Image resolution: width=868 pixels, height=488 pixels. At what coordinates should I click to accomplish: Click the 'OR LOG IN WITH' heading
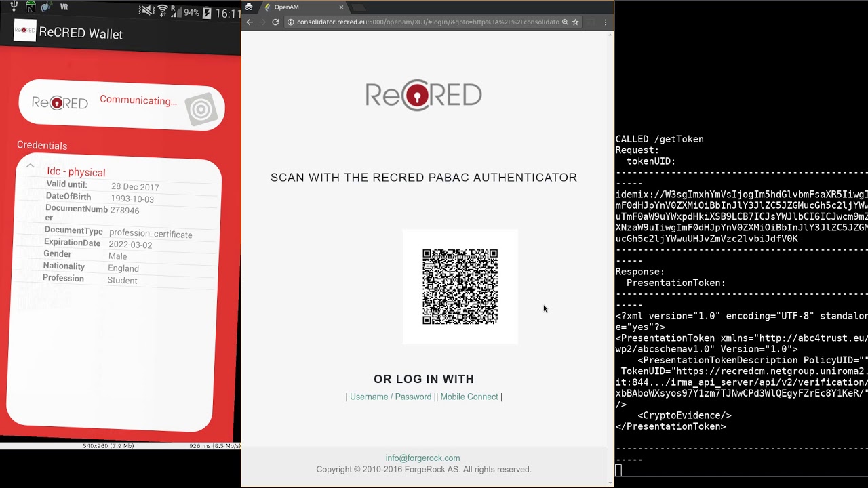(424, 379)
